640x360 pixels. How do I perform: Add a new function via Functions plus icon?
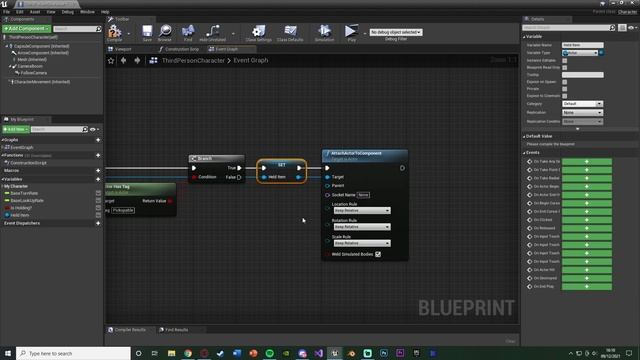98,156
